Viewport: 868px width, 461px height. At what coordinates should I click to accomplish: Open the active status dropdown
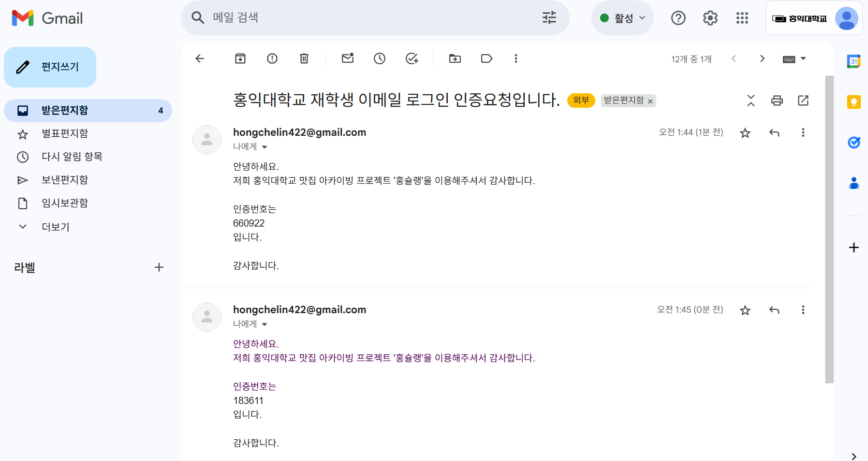tap(622, 18)
